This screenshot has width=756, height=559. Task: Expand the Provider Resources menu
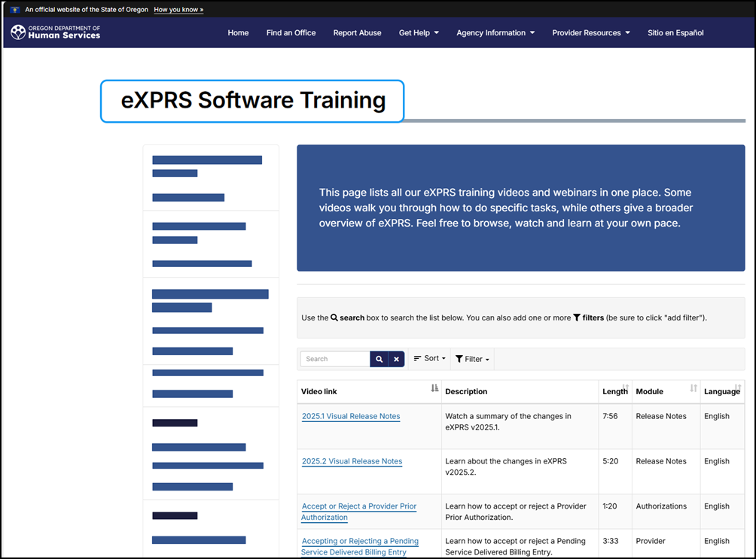coord(590,33)
